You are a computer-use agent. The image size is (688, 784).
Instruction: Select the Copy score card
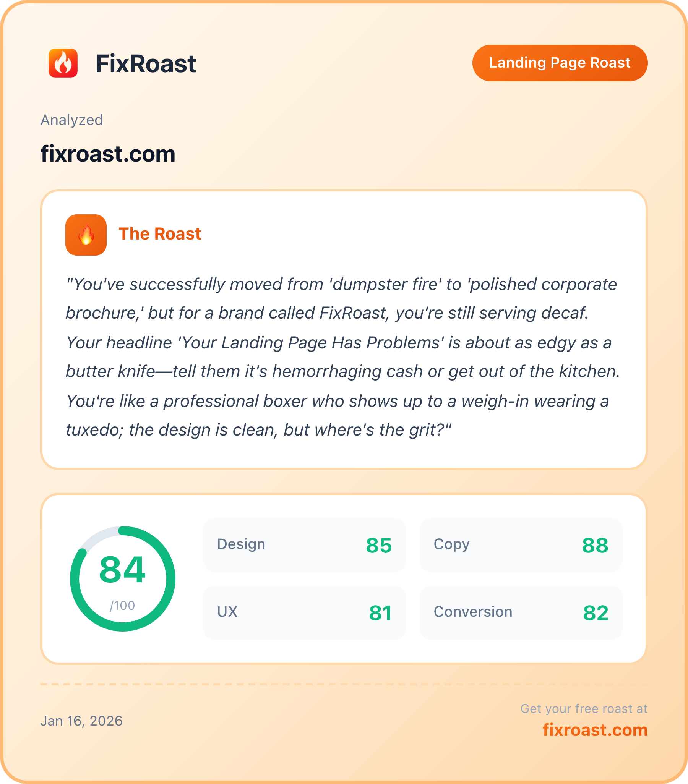(521, 545)
